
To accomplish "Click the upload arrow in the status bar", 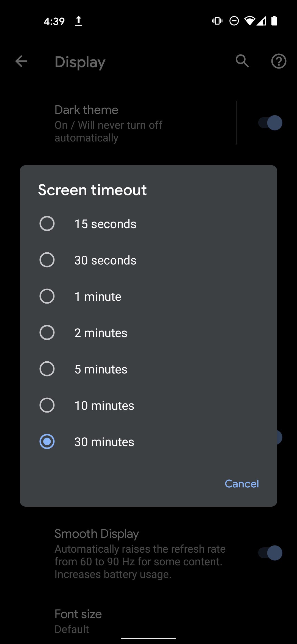I will click(78, 21).
